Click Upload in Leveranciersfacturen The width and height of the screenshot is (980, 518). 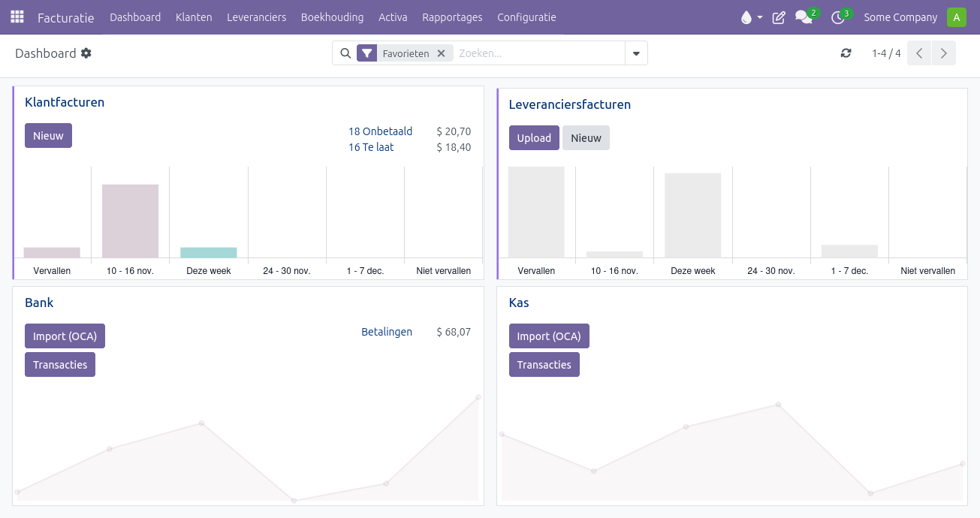coord(534,138)
